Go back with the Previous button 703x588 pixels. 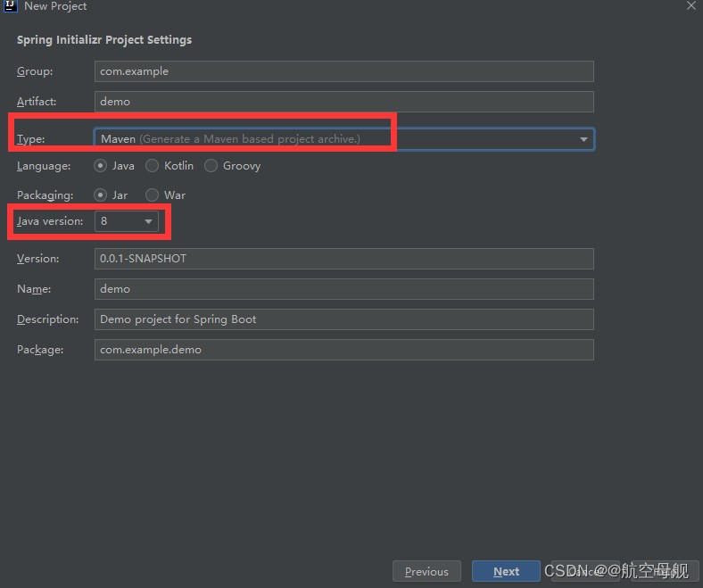tap(426, 572)
